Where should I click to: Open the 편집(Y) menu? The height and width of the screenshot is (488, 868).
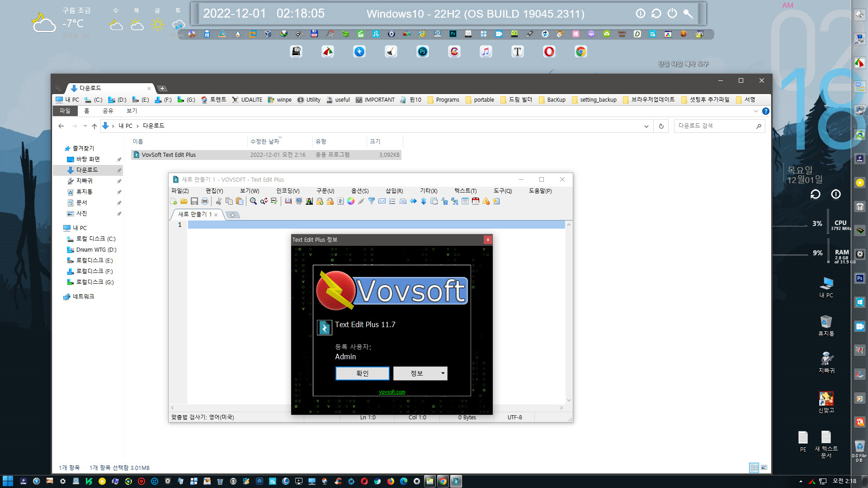214,191
